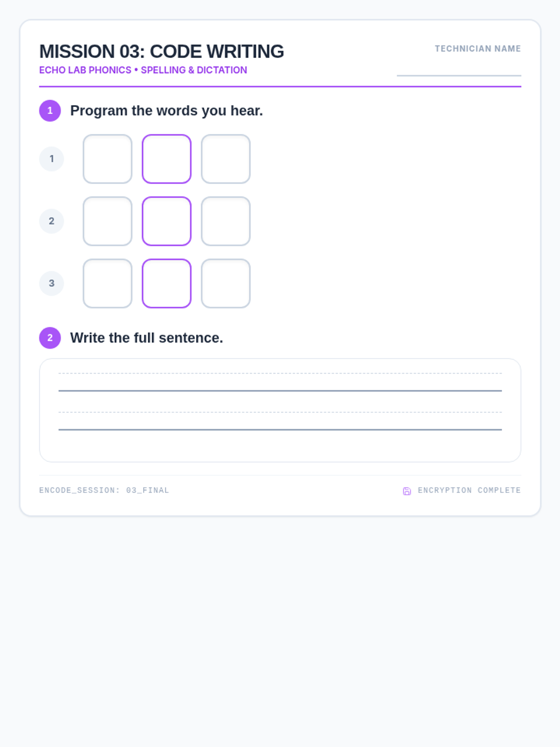
Task: Click the save icon beside Encryption Complete
Action: coord(407,491)
